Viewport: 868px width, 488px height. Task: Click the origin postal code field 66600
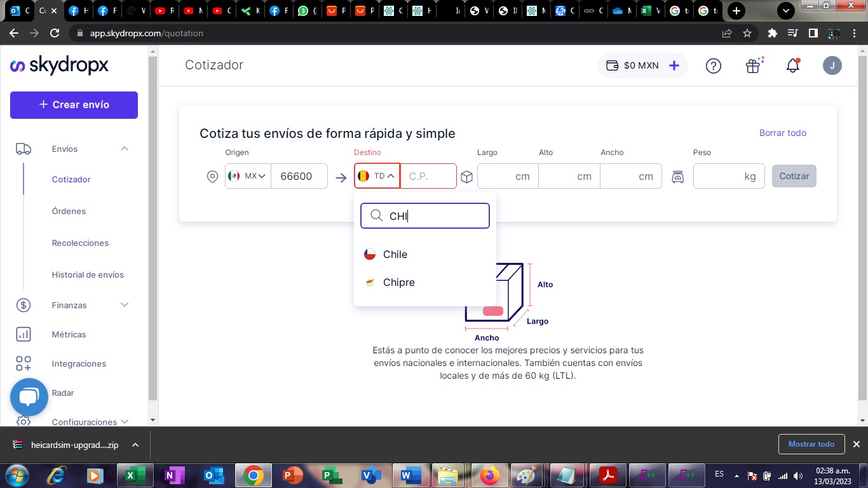[299, 176]
